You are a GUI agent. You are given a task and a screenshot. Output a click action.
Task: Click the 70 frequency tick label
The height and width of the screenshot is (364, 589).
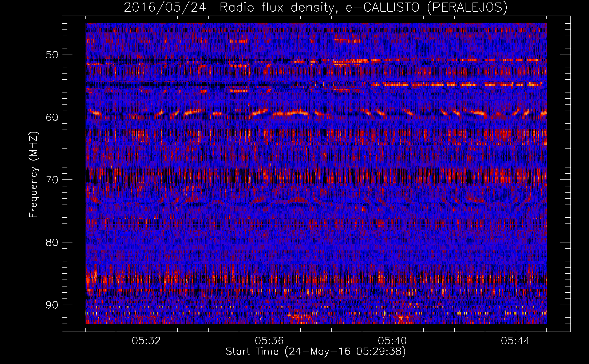pos(52,180)
